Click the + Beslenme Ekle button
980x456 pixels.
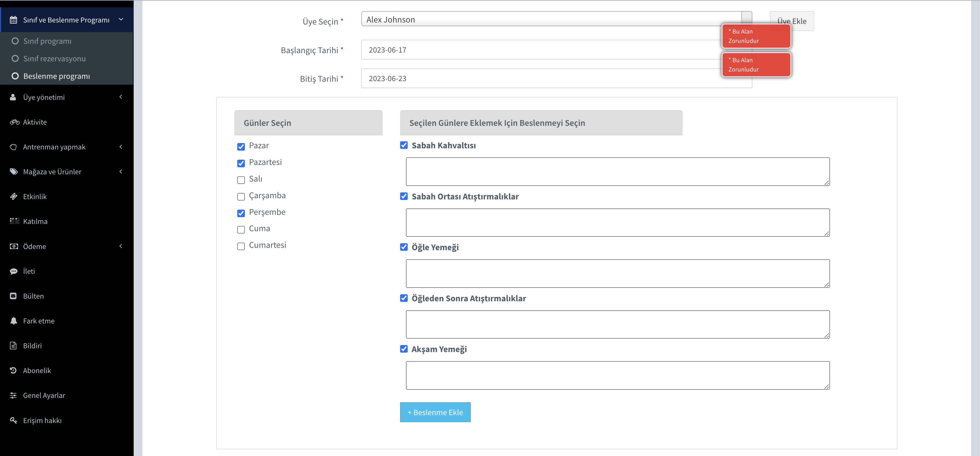(x=435, y=412)
